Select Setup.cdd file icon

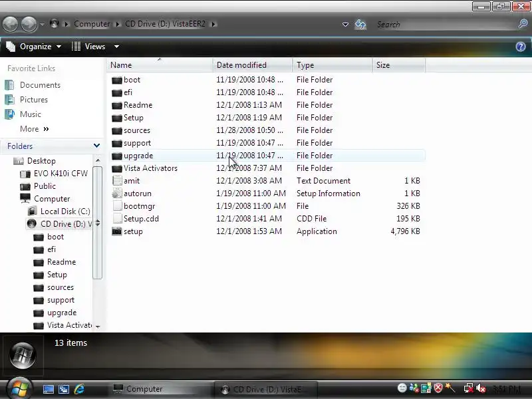(x=117, y=219)
